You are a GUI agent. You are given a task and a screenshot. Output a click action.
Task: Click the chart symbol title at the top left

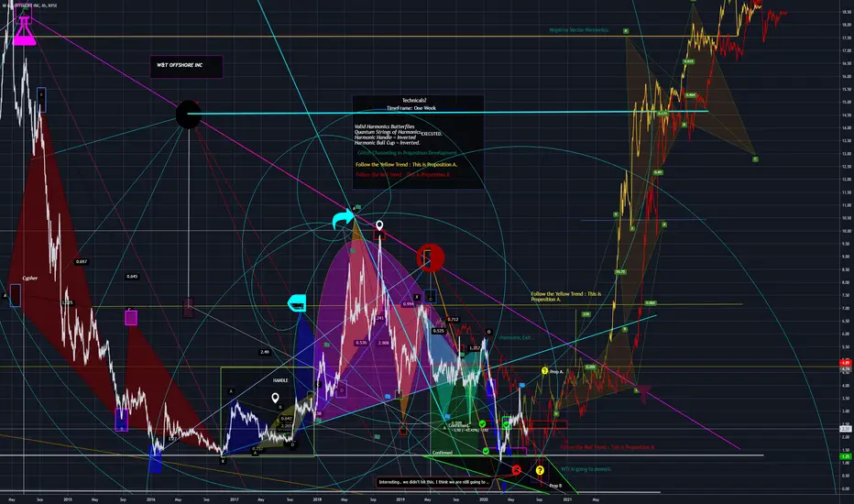click(29, 5)
